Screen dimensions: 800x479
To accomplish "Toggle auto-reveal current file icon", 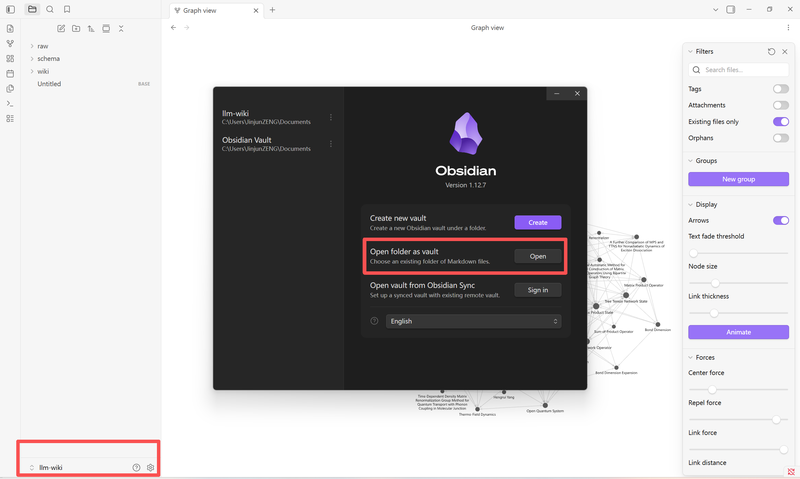I will (106, 29).
